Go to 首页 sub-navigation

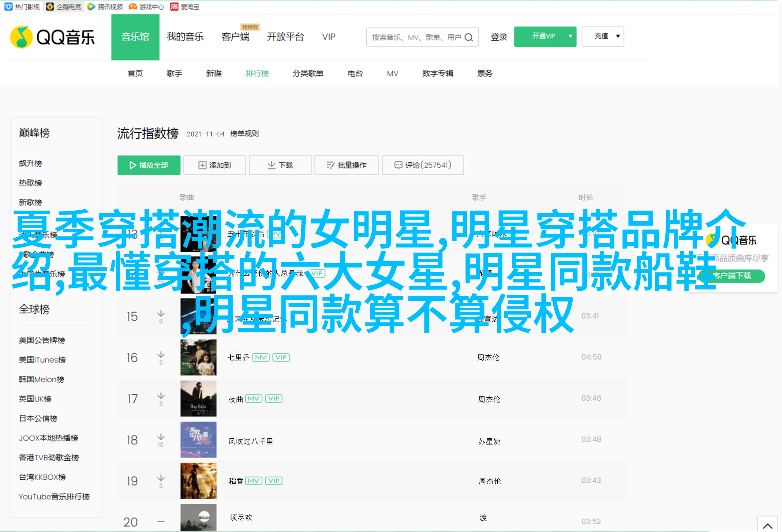point(135,73)
